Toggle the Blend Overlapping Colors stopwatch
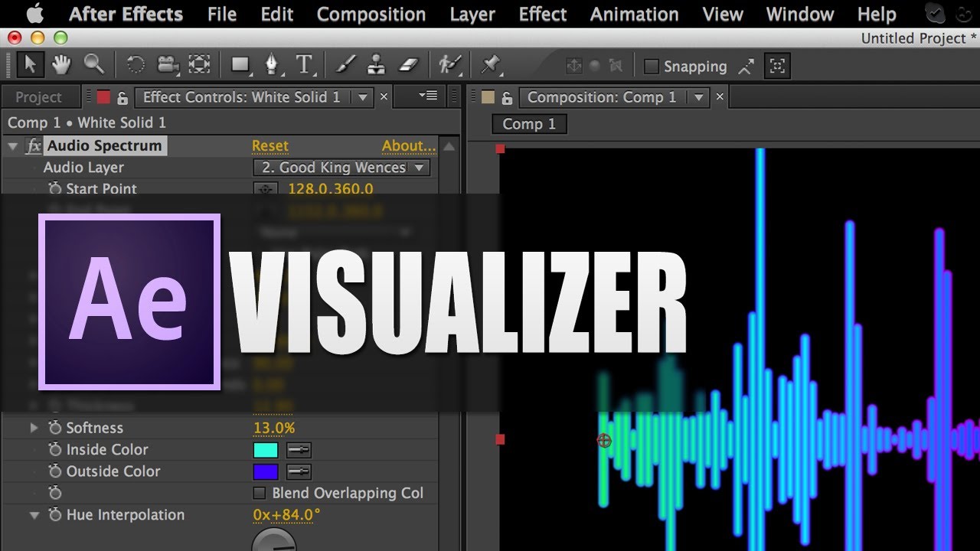Screen dimensions: 980x551 click(54, 493)
